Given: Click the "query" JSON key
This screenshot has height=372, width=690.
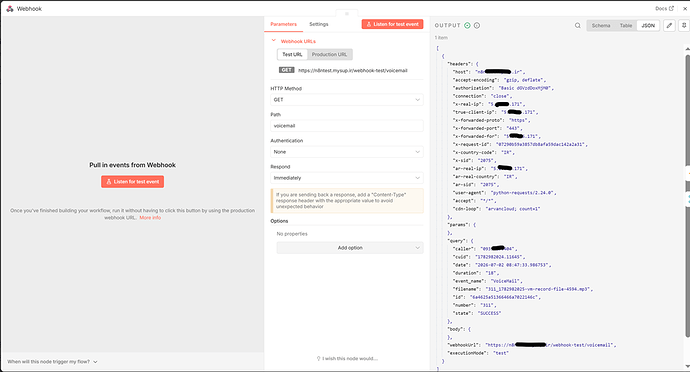Looking at the screenshot, I should 457,241.
